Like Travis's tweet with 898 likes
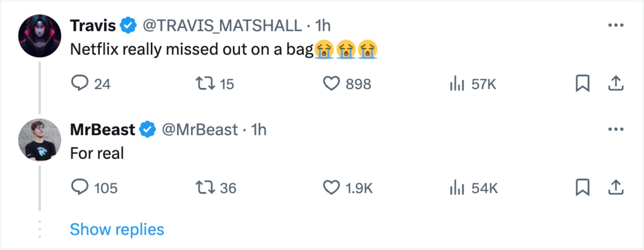The width and height of the screenshot is (644, 250). pos(331,83)
